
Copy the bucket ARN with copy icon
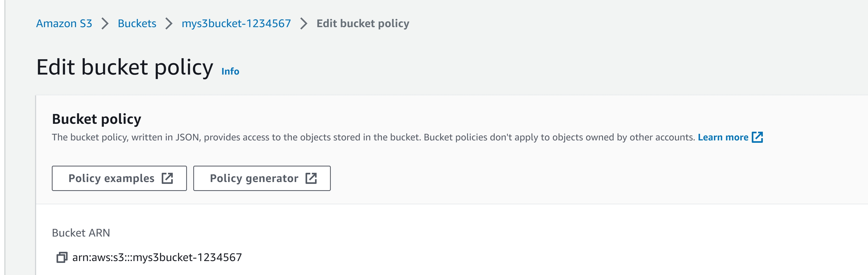point(62,257)
